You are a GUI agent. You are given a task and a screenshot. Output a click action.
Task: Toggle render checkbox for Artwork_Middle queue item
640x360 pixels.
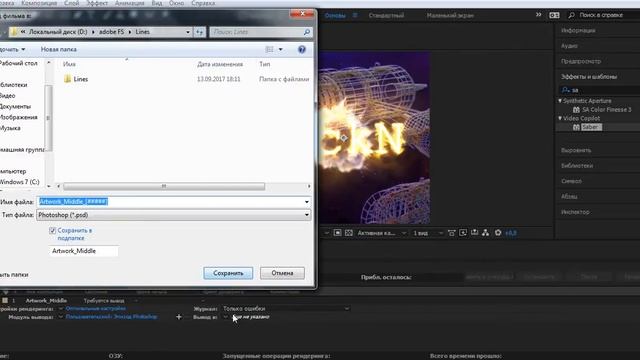pos(5,300)
